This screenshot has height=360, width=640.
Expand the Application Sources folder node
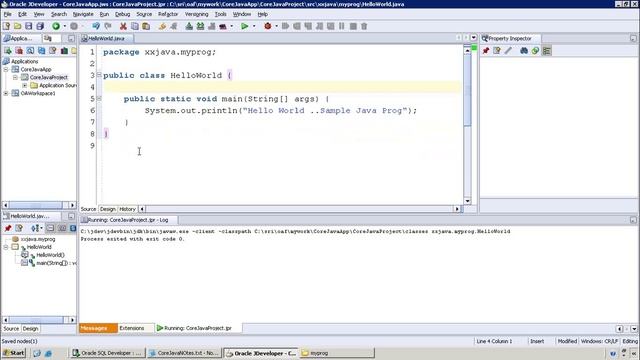24,85
